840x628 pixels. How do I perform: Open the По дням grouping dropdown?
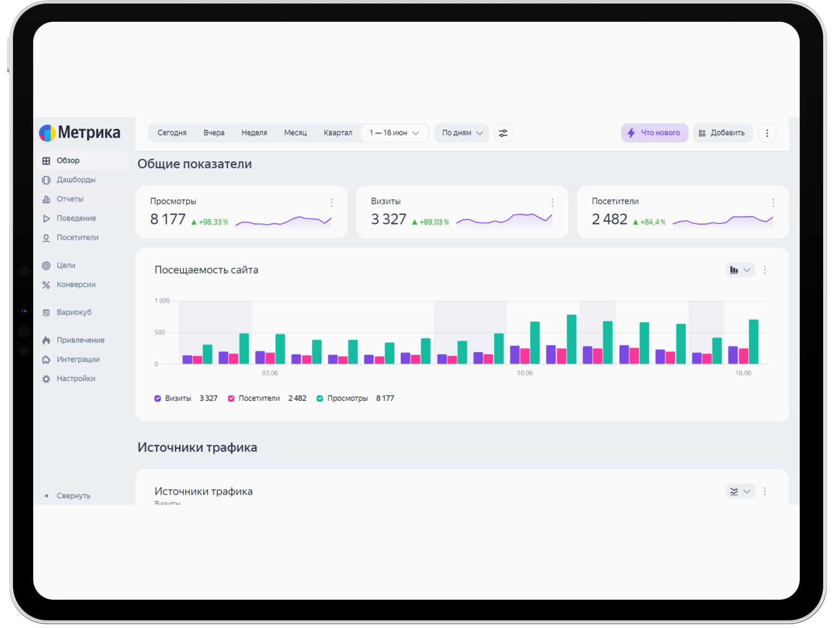point(462,133)
